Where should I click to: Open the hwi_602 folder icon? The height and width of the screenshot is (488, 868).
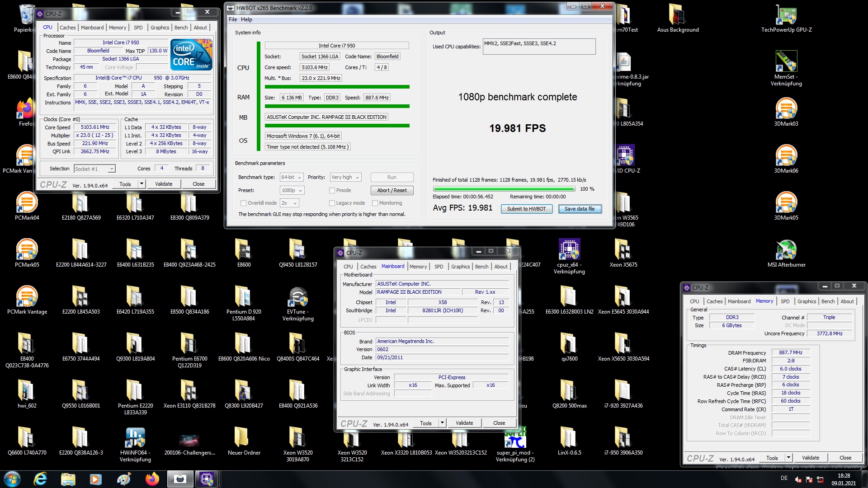[27, 394]
